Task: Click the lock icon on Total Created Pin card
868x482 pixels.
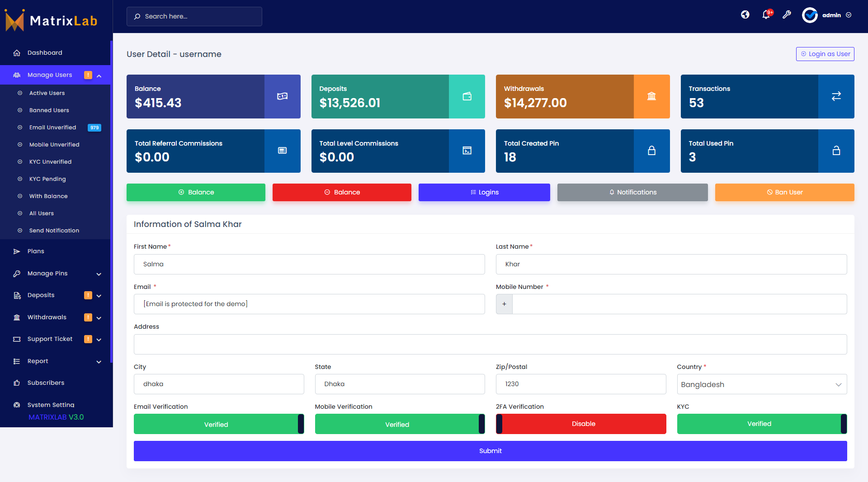Action: [x=651, y=151]
